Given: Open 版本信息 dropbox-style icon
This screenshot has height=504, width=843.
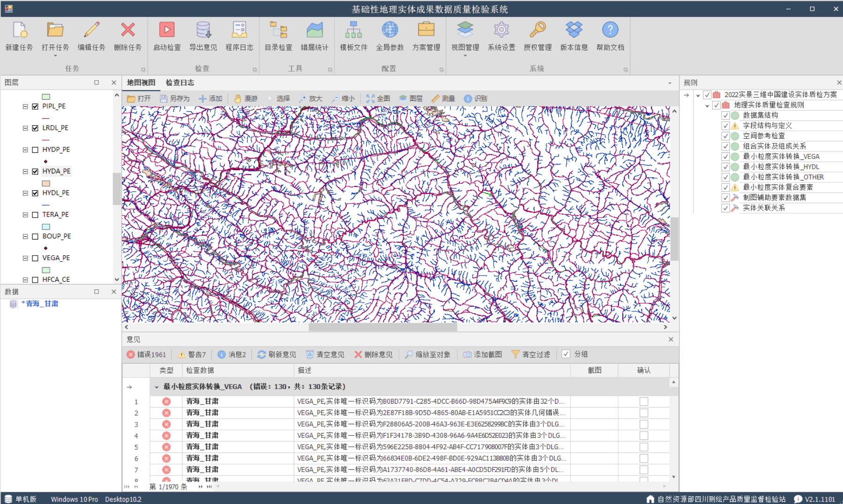Looking at the screenshot, I should pyautogui.click(x=574, y=30).
